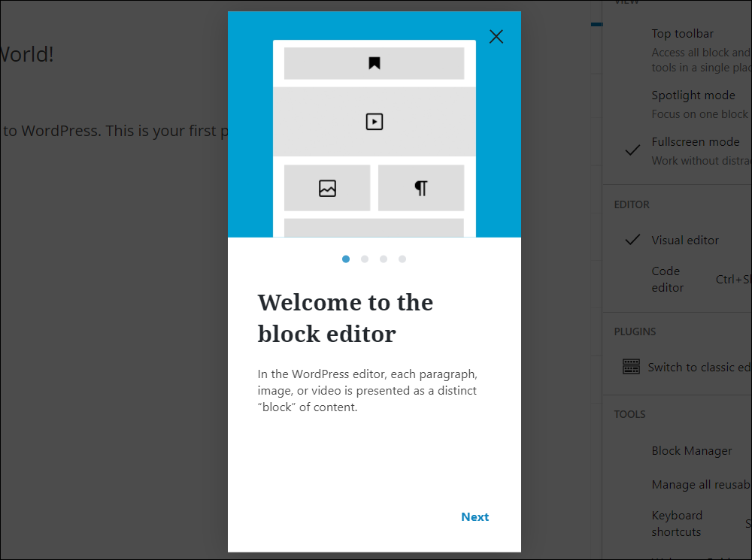The height and width of the screenshot is (560, 752).
Task: Close the welcome guide dialog
Action: pos(496,36)
